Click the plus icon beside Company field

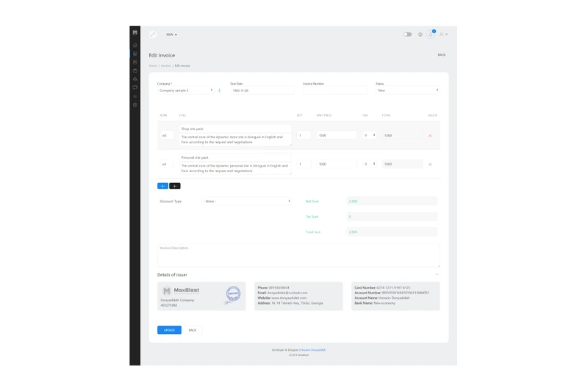[219, 90]
